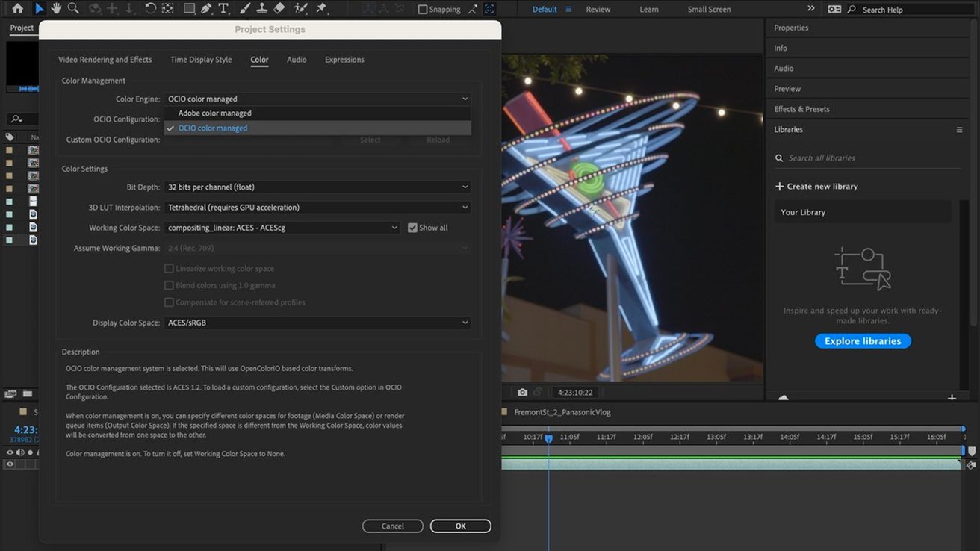Click the label tag column icon
This screenshot has height=551, width=980.
tap(10, 137)
